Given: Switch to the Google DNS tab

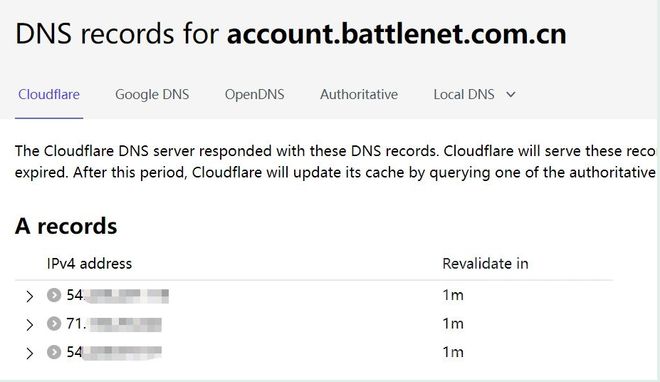Looking at the screenshot, I should pos(152,94).
